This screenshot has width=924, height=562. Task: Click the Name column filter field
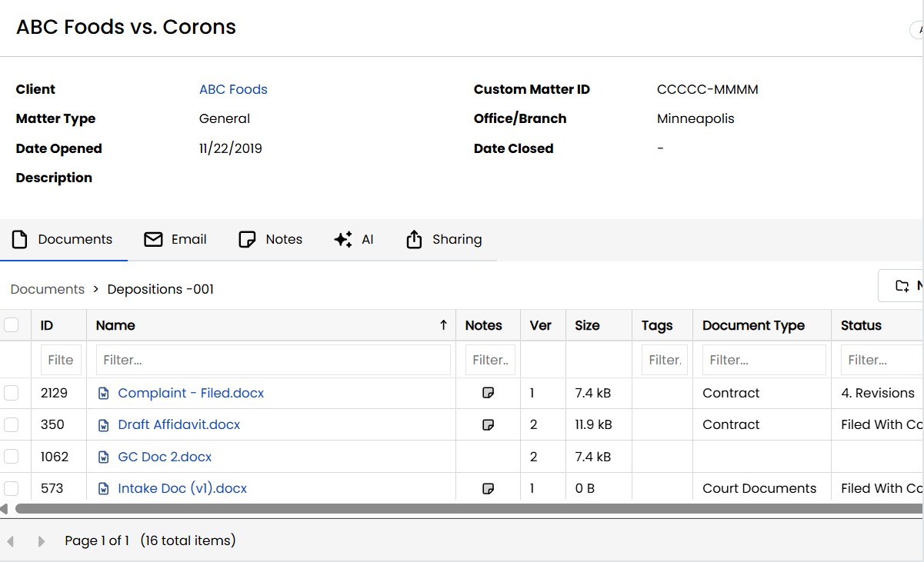[x=273, y=360]
